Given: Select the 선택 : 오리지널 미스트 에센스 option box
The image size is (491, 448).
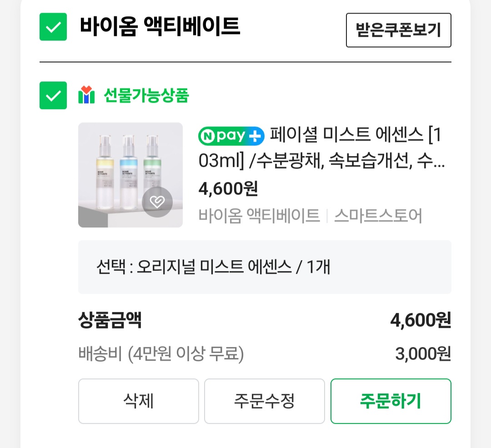Looking at the screenshot, I should coord(264,267).
